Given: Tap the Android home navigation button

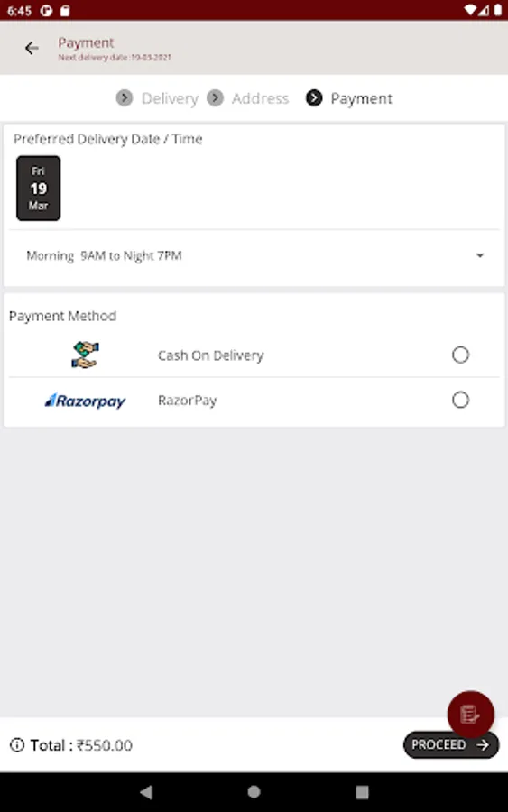Looking at the screenshot, I should [x=254, y=792].
